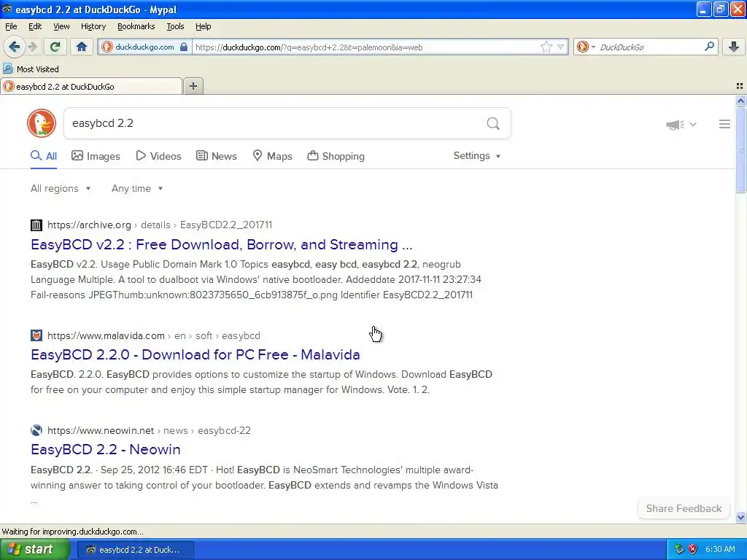Open URL bar history dropdown arrow
The image size is (747, 560).
click(x=561, y=47)
